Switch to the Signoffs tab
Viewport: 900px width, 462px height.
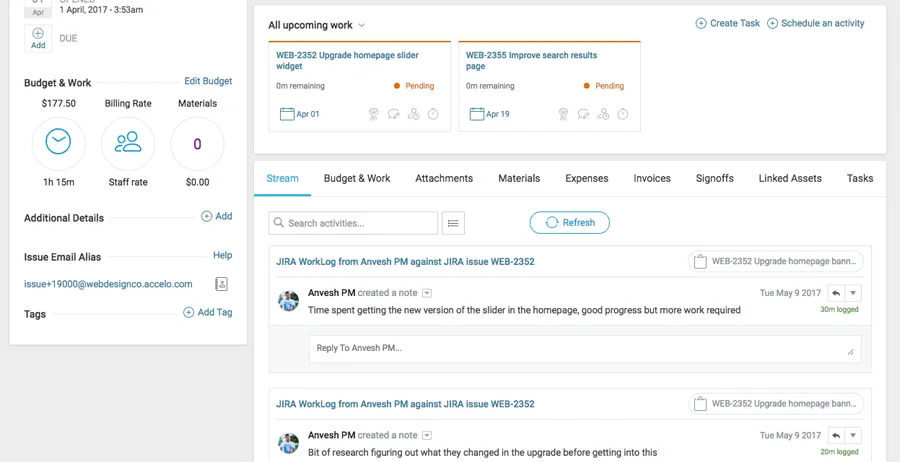tap(715, 178)
